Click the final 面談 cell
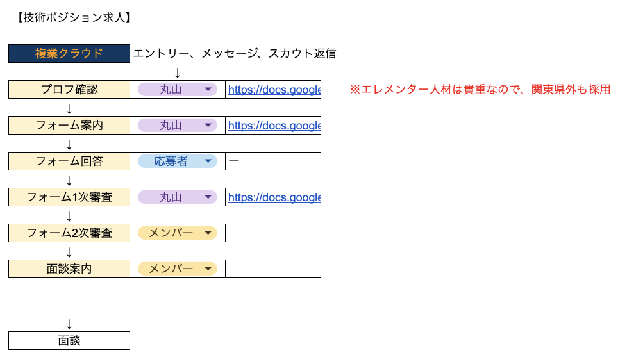 tap(69, 341)
